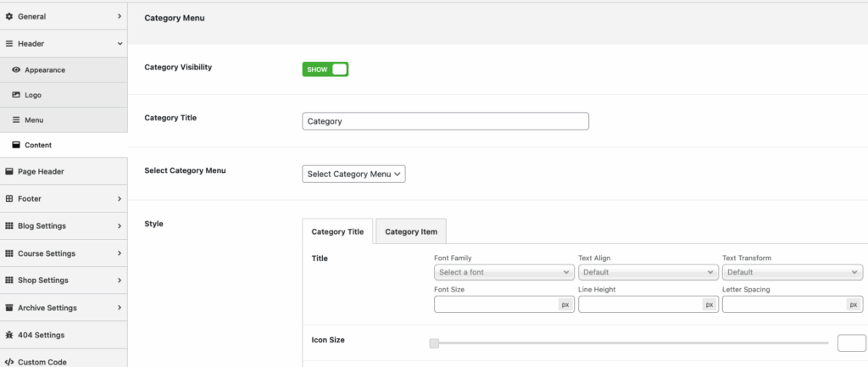Image resolution: width=868 pixels, height=367 pixels.
Task: Click the Logo image icon
Action: (16, 96)
